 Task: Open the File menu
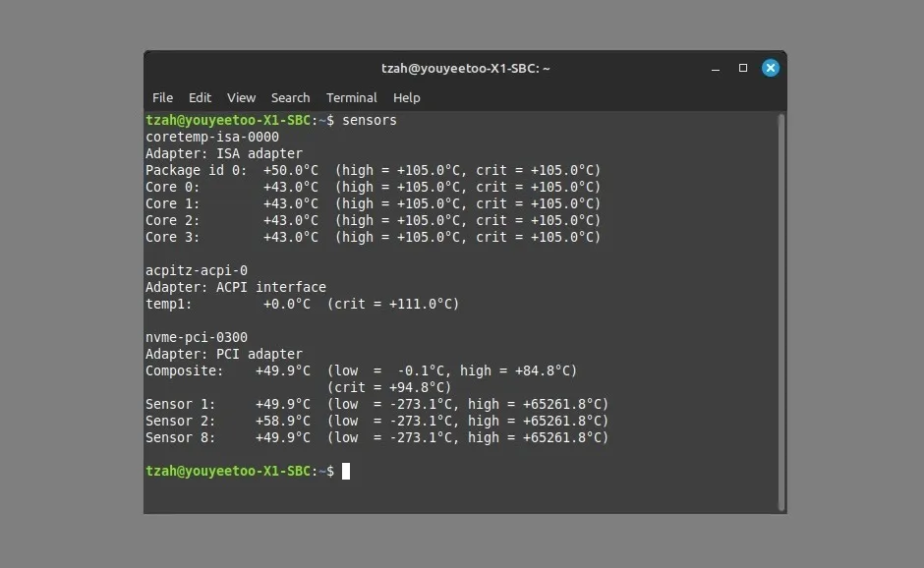pyautogui.click(x=162, y=97)
